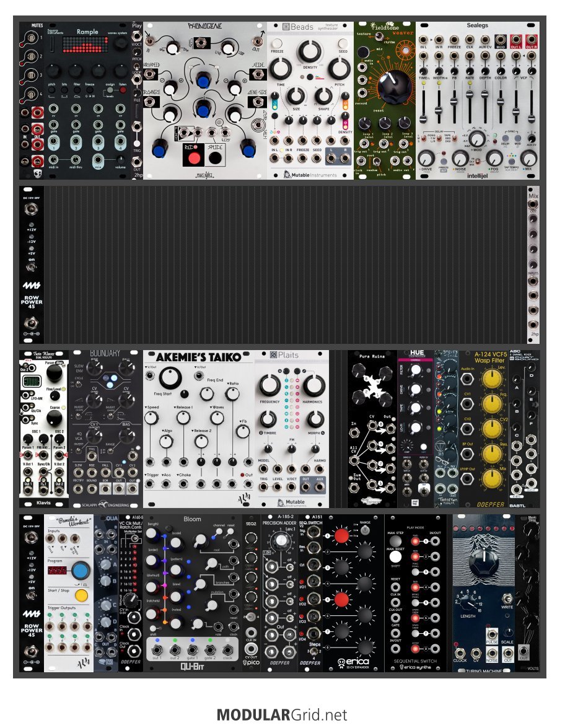Click the pico logo on SEQ2
Screen dimensions: 565x728
(251, 662)
